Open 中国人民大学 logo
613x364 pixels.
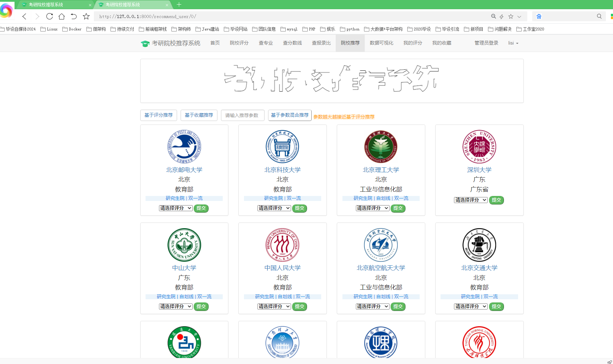pyautogui.click(x=282, y=245)
